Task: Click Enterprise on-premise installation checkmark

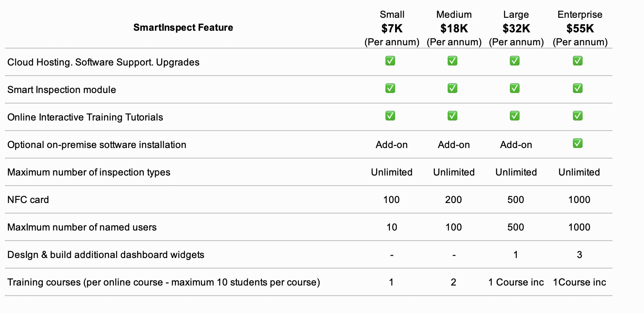Action: (577, 144)
